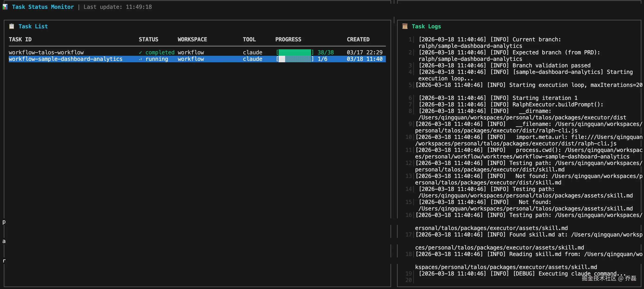Click the WORKSPACE column header

[192, 39]
